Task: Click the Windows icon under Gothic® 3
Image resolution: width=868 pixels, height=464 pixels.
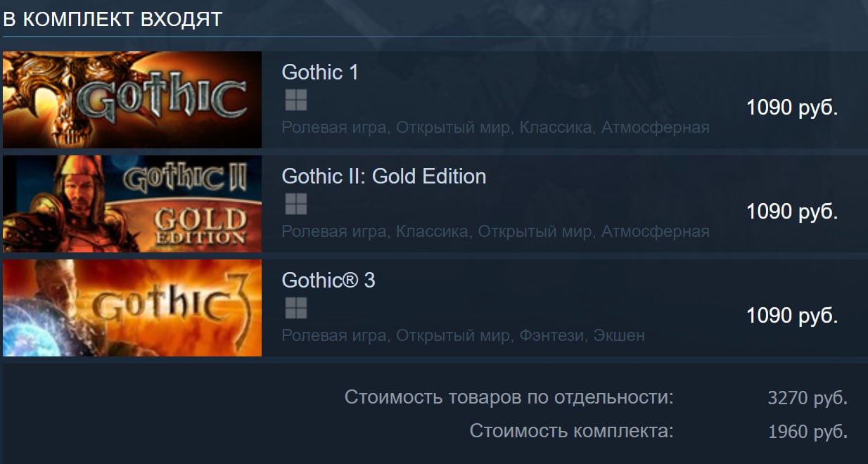Action: [296, 308]
